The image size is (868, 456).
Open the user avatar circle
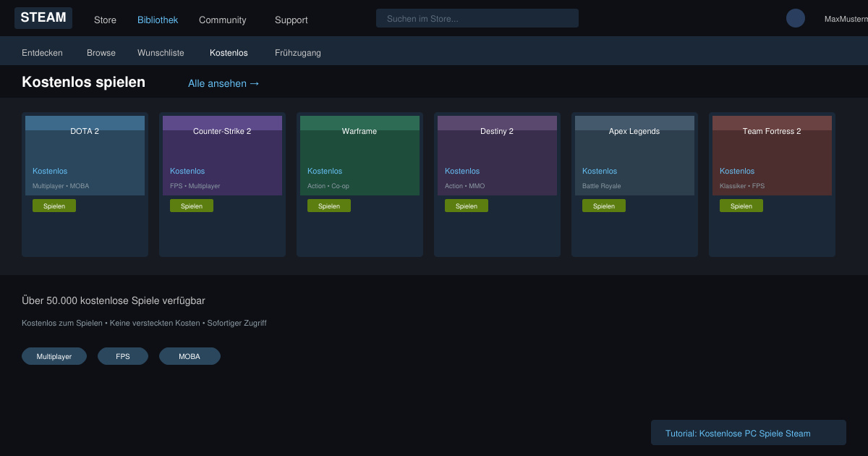(x=796, y=18)
